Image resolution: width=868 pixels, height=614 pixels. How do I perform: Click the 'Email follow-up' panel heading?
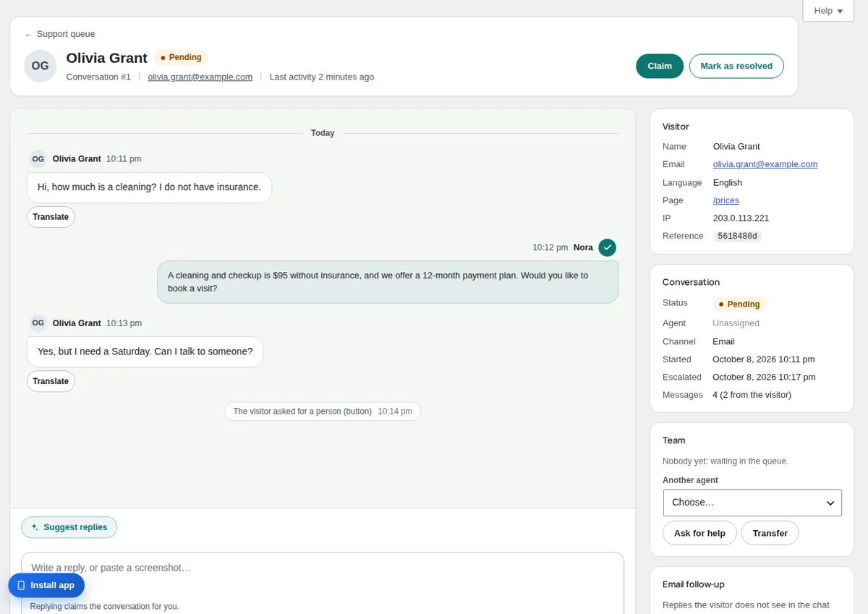(x=693, y=584)
